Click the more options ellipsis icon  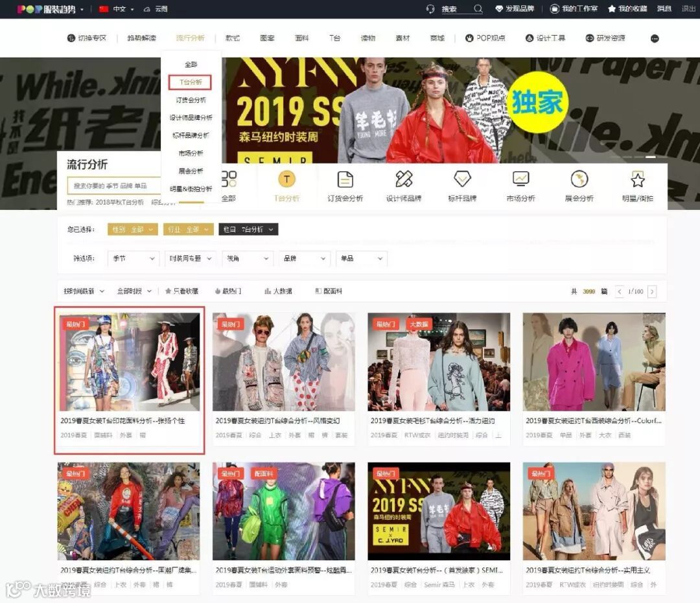tap(655, 39)
